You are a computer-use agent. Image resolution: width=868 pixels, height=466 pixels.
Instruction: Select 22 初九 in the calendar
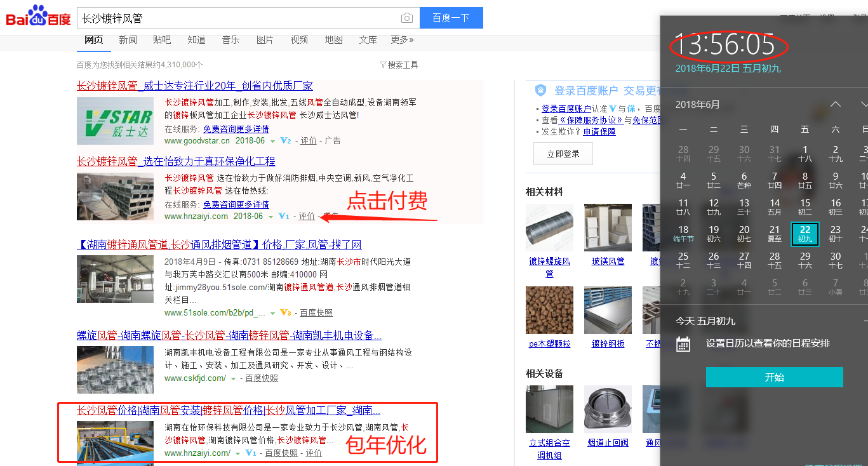(805, 234)
